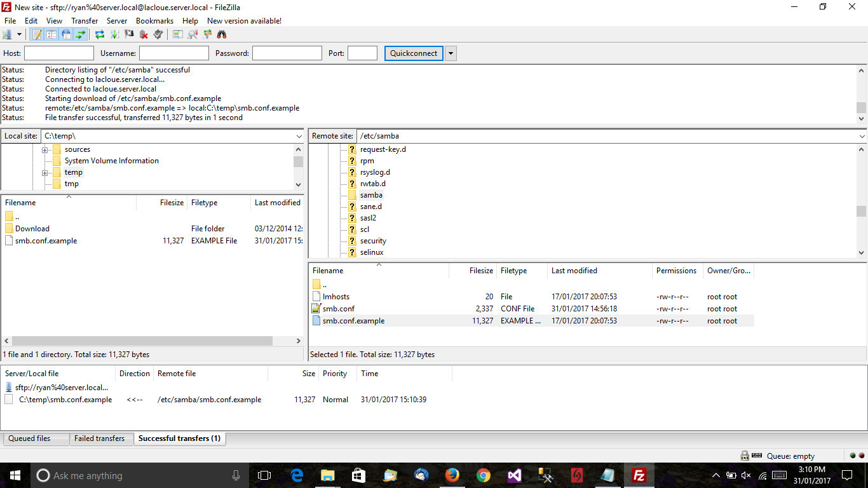Search for files with binoculars icon
Image resolution: width=868 pixels, height=488 pixels.
click(222, 34)
